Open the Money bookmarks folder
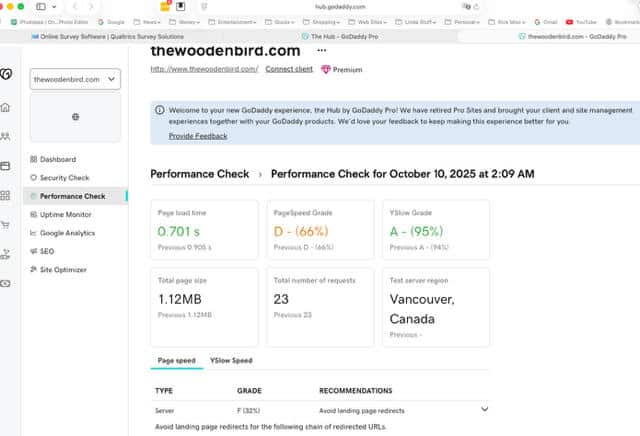 click(184, 22)
